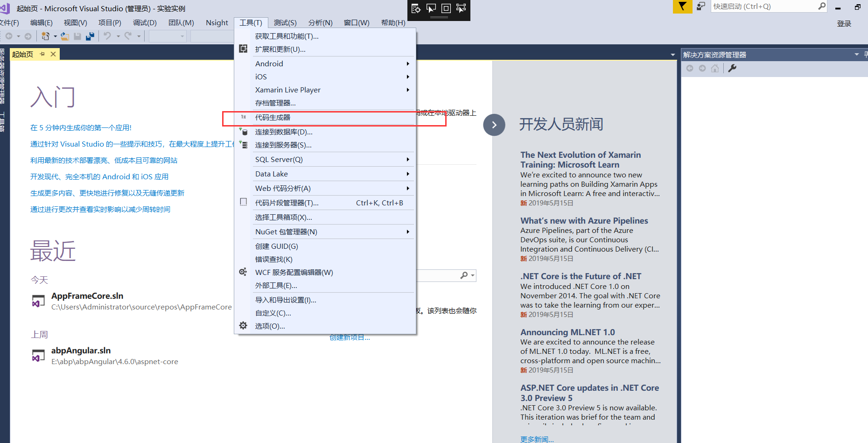Open the Redo history dropdown arrow
The image size is (868, 443).
(x=139, y=36)
